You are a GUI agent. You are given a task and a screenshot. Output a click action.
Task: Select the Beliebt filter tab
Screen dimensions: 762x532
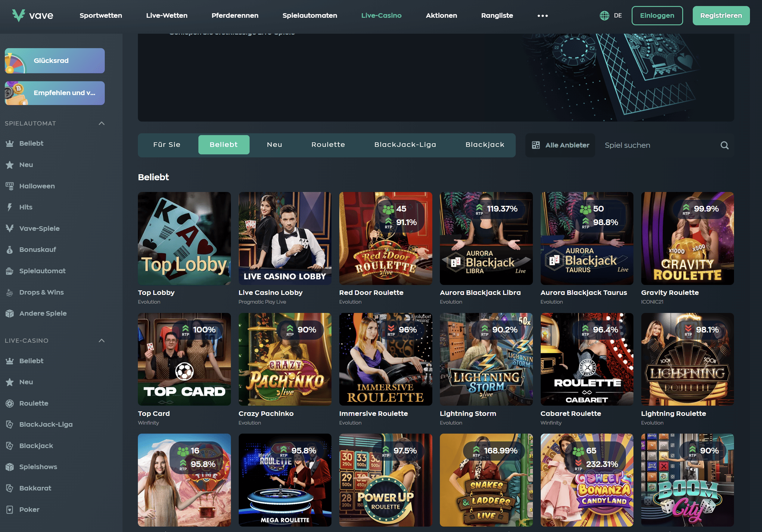[224, 145]
